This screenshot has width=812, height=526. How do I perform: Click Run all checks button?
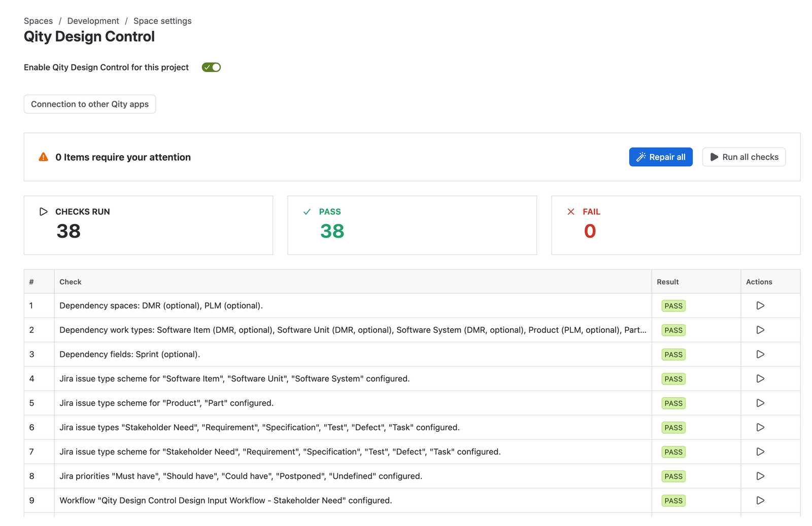coord(744,157)
